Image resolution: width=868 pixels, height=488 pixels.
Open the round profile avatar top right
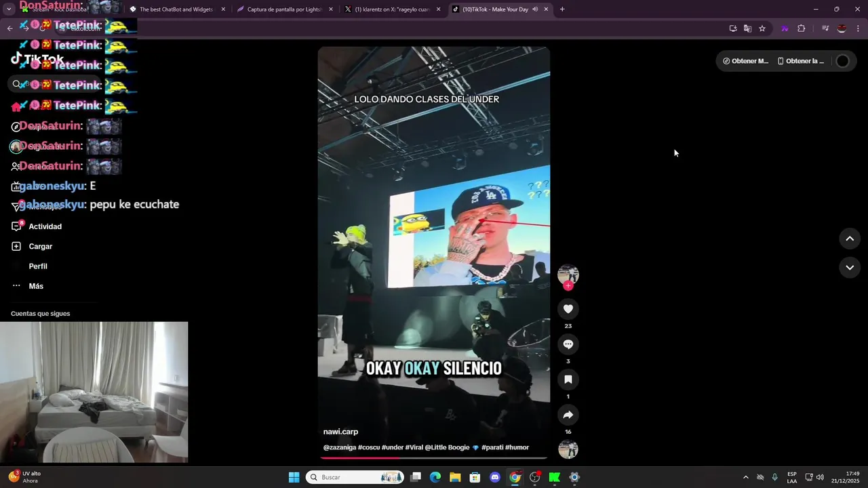pyautogui.click(x=842, y=61)
